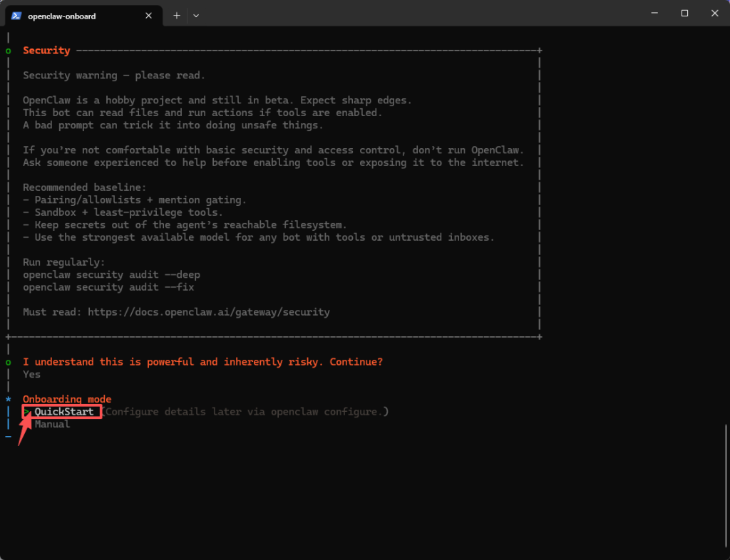Click 'Security warning - please read.' line
The height and width of the screenshot is (560, 730).
(x=114, y=76)
